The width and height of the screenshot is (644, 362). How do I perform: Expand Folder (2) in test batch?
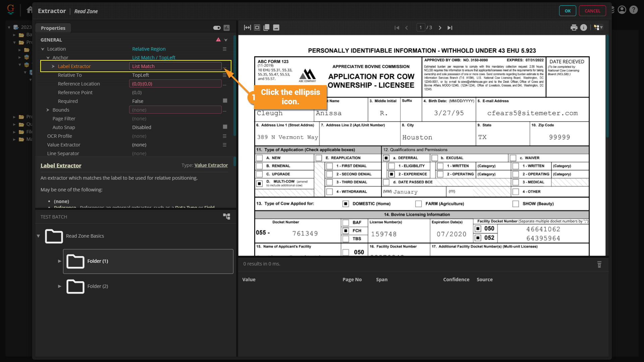(x=59, y=286)
